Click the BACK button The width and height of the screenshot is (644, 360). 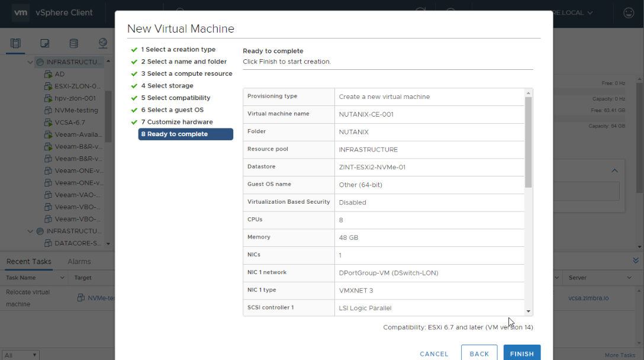point(479,353)
